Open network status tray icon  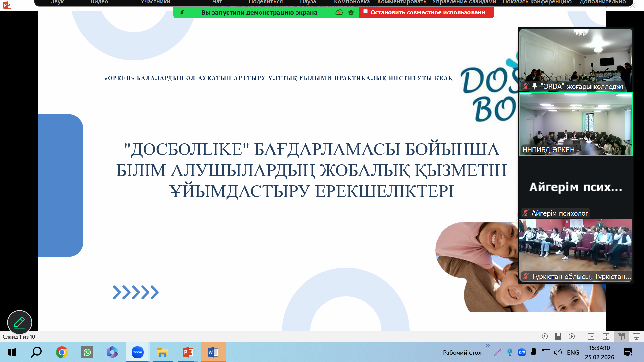tap(546, 352)
